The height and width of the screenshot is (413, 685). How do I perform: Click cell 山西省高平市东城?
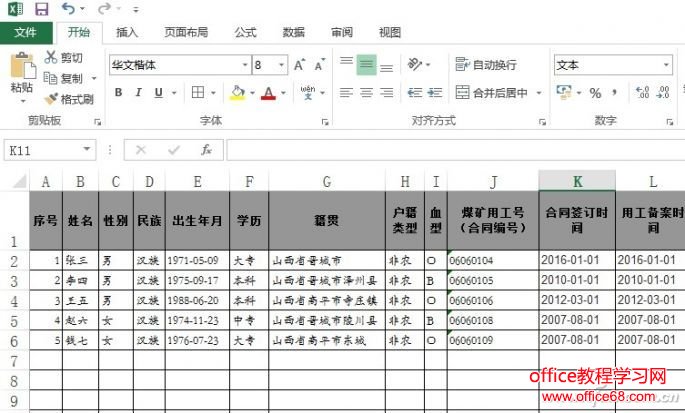327,340
